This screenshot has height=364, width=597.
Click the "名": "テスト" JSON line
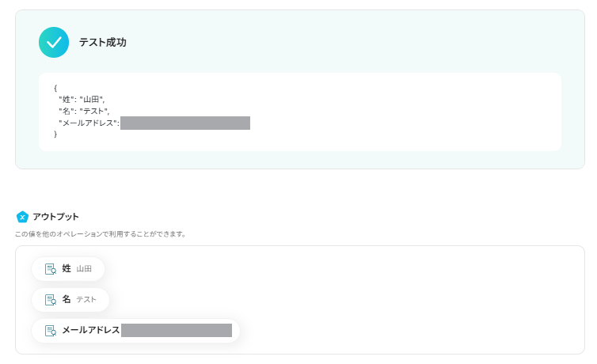point(84,111)
